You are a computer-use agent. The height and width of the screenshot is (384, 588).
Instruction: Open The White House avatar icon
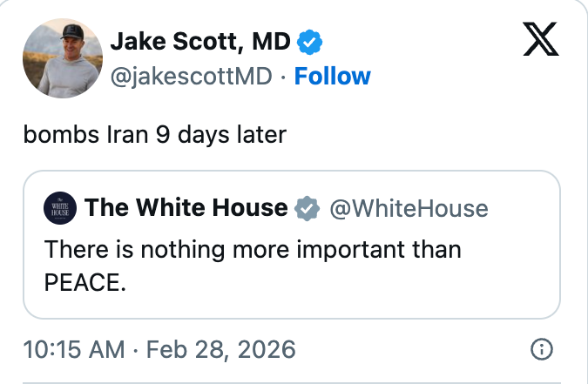(x=60, y=208)
